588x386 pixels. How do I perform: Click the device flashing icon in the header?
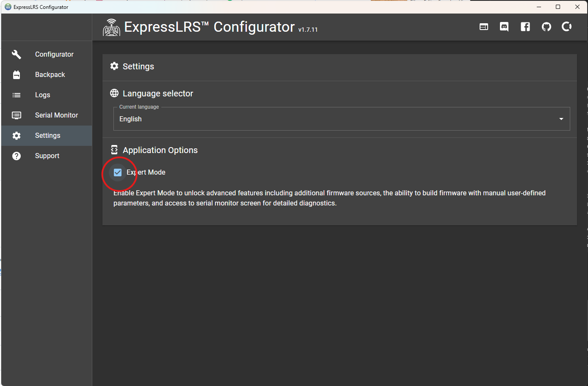pos(483,27)
